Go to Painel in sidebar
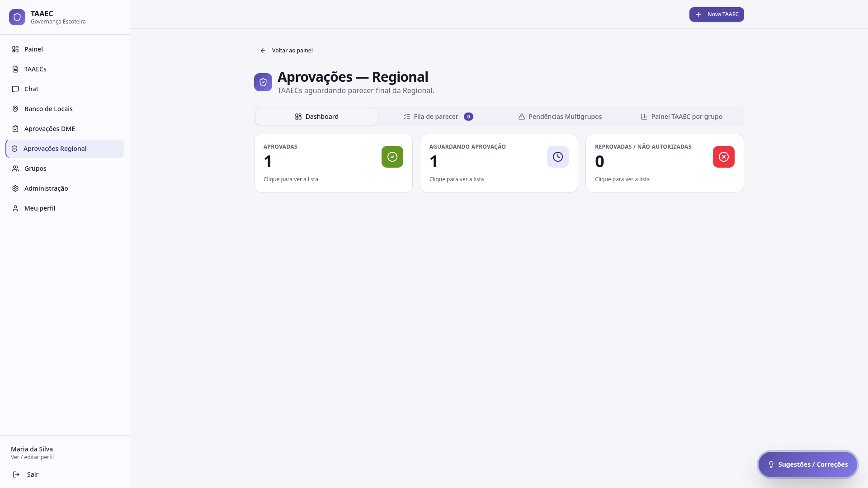 pos(65,49)
